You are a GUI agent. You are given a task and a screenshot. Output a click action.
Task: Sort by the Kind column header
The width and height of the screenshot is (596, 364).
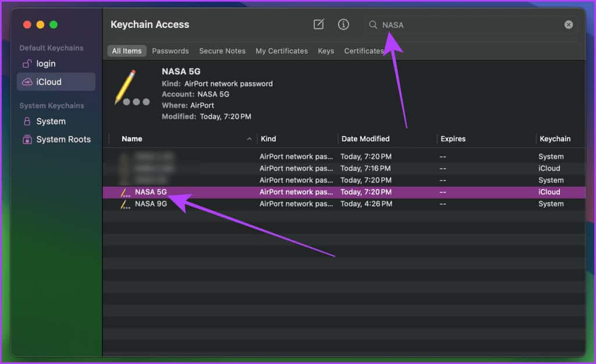pos(268,139)
